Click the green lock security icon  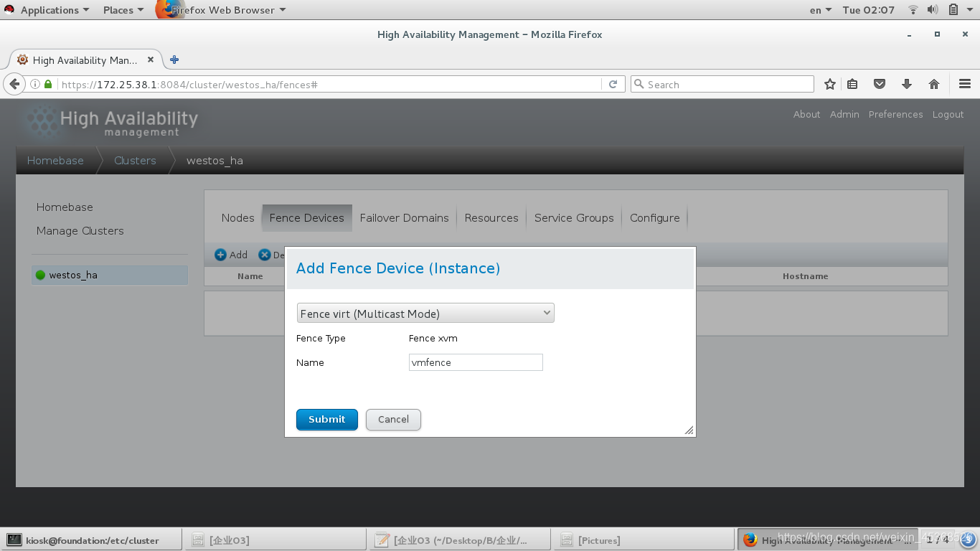[x=48, y=84]
